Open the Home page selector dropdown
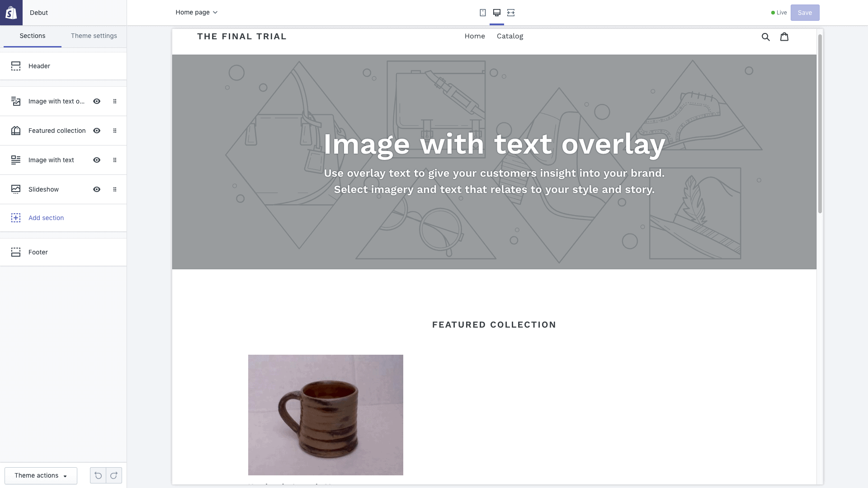The height and width of the screenshot is (488, 868). [197, 12]
